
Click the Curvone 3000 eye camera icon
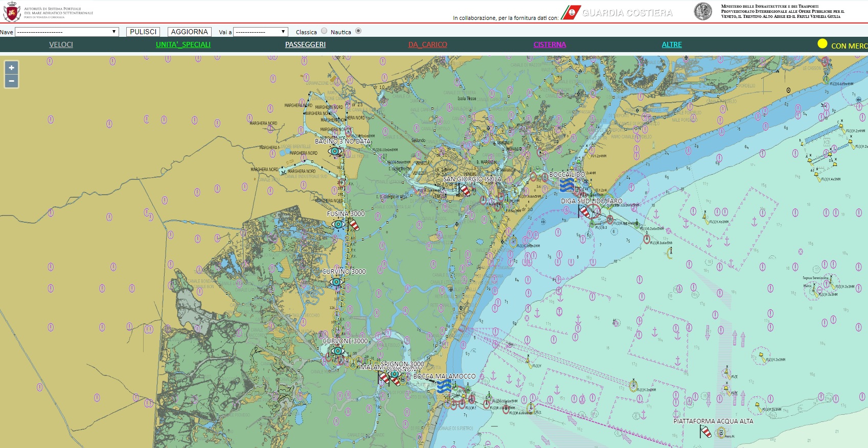337,351
